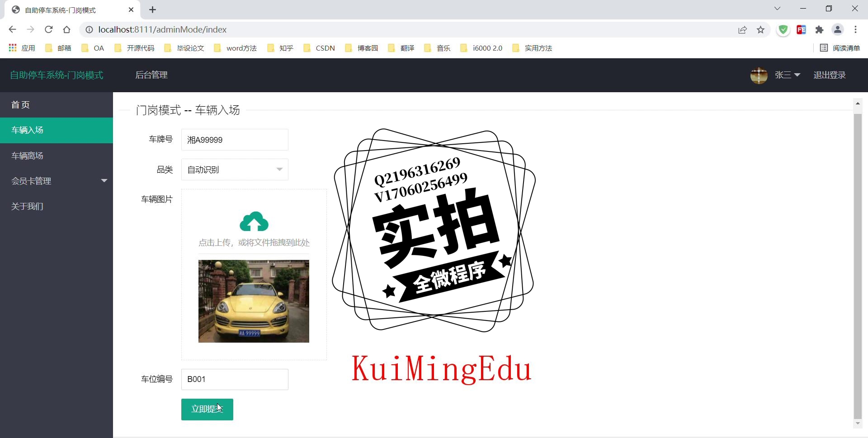Open the Extensions puzzle icon
Image resolution: width=868 pixels, height=438 pixels.
(x=819, y=30)
